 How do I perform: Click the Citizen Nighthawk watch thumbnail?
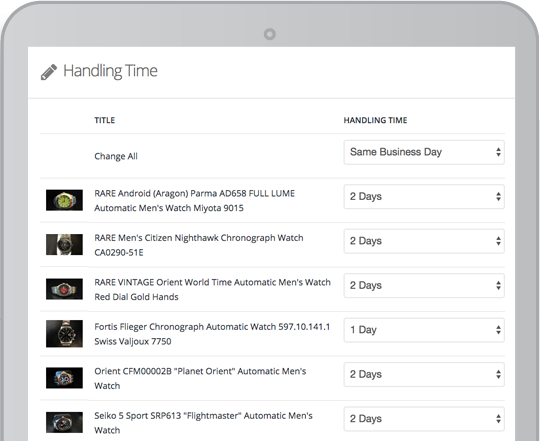(x=64, y=244)
